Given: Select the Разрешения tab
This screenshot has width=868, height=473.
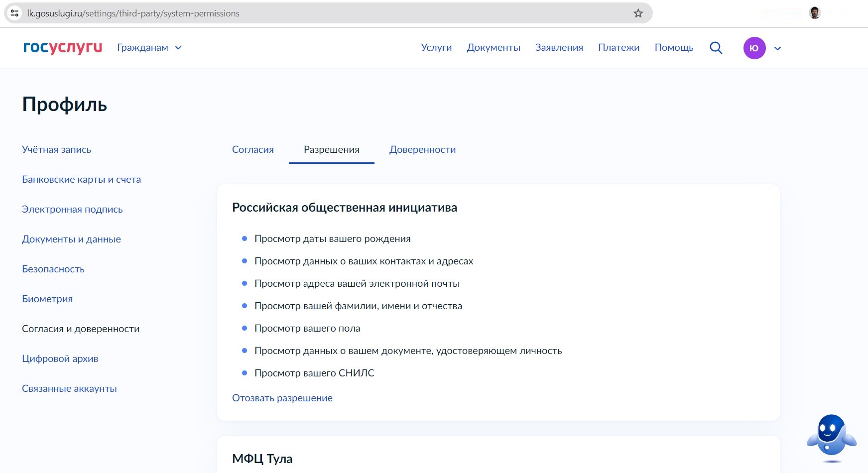Looking at the screenshot, I should (x=332, y=149).
